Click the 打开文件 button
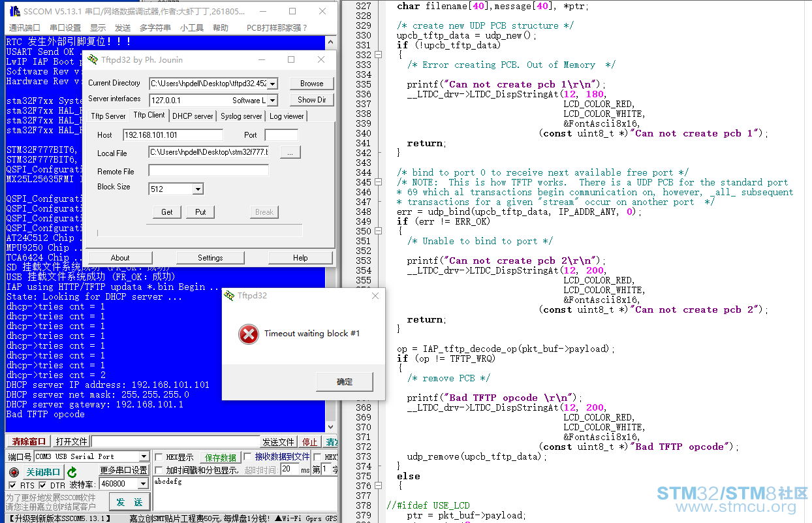Image resolution: width=812 pixels, height=523 pixels. click(71, 441)
